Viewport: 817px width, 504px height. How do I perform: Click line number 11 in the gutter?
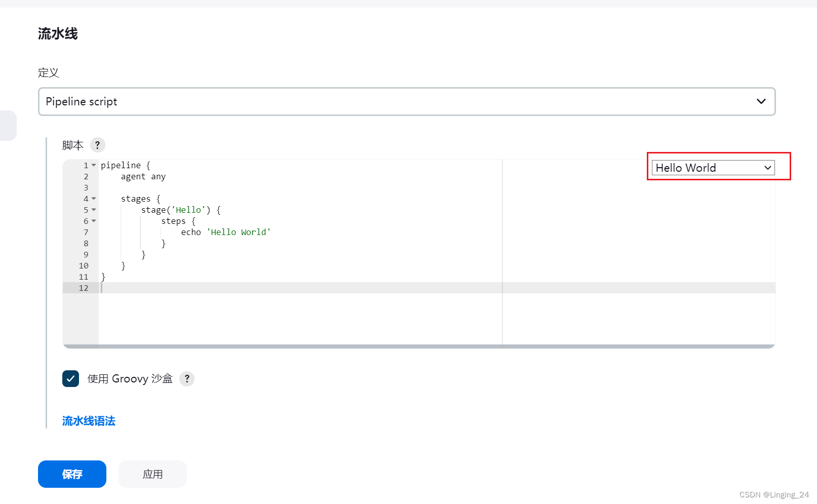(x=84, y=277)
